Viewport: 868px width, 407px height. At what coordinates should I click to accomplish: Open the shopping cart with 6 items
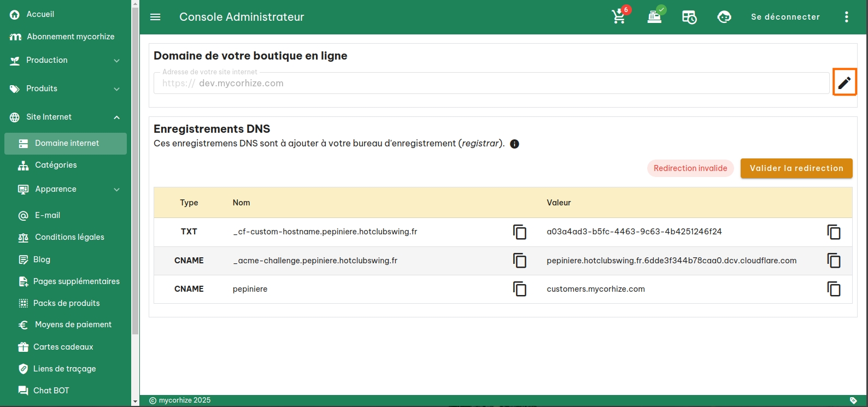pyautogui.click(x=619, y=16)
